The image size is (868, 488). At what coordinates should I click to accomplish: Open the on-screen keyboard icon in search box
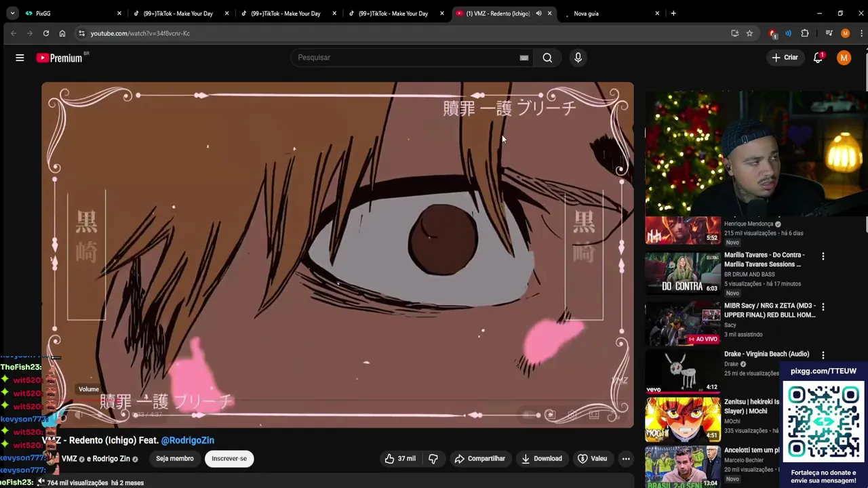click(524, 58)
